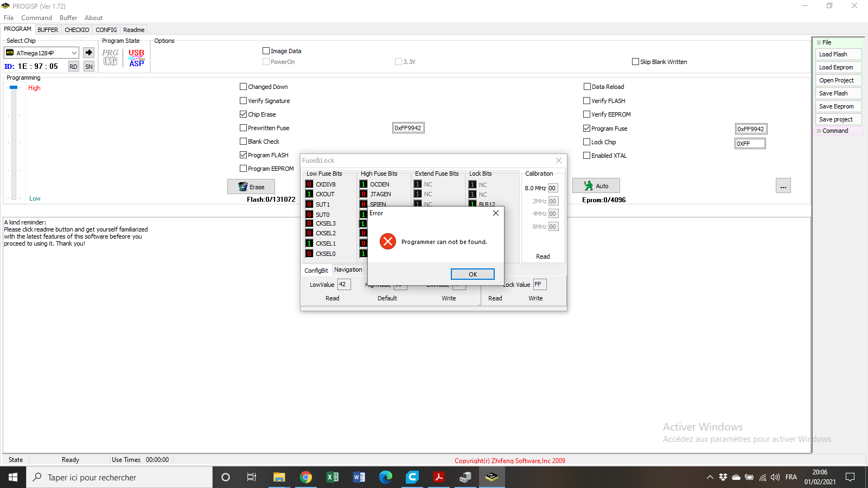Toggle the CKSEL2 low fuse bit

[x=309, y=233]
